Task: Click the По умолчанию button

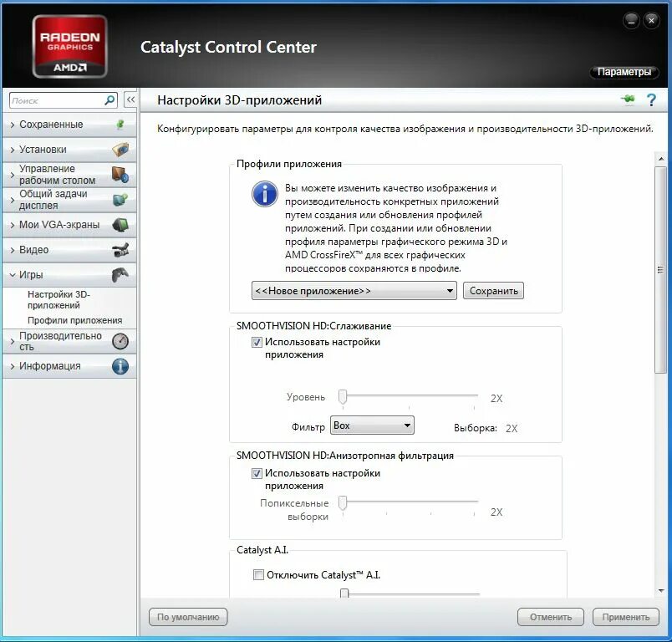Action: coord(188,617)
